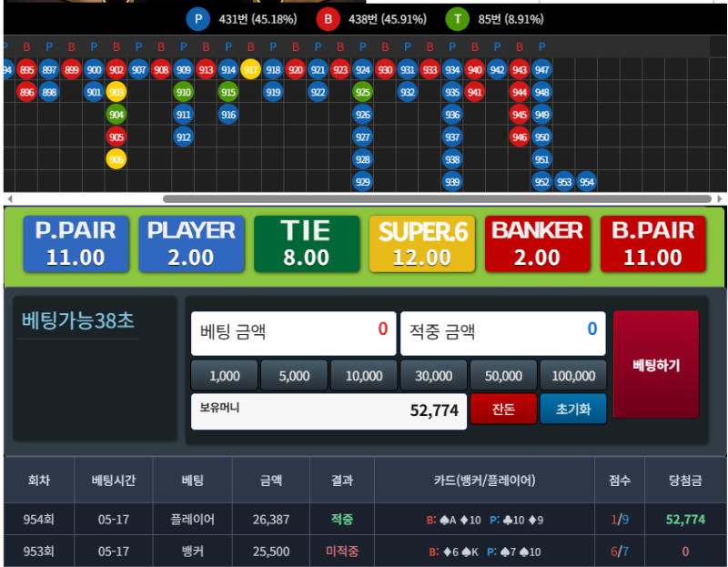Screen dimensions: 728x567
Task: Place the bet with 베팅하기 button
Action: tap(656, 365)
